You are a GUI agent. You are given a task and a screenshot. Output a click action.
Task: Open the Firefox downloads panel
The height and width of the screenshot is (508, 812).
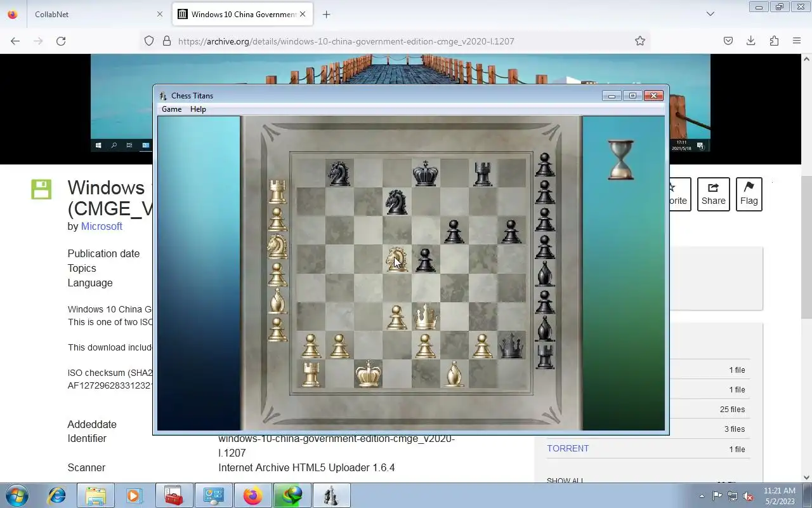click(750, 41)
